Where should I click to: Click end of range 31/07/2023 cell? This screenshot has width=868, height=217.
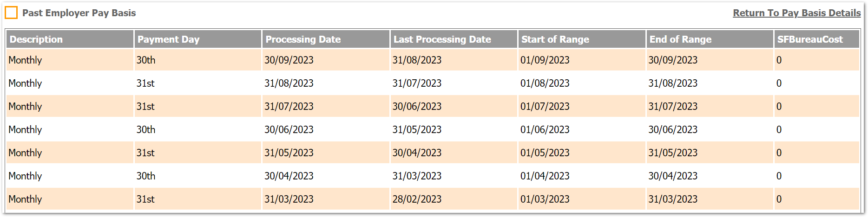click(673, 107)
